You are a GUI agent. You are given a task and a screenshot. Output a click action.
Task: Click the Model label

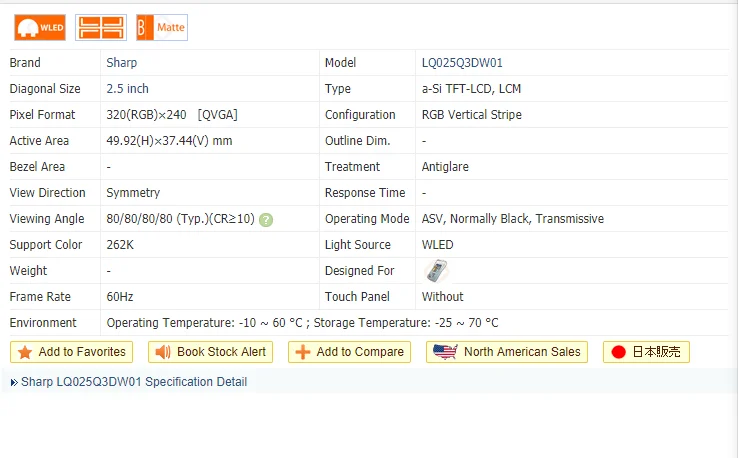coord(340,63)
